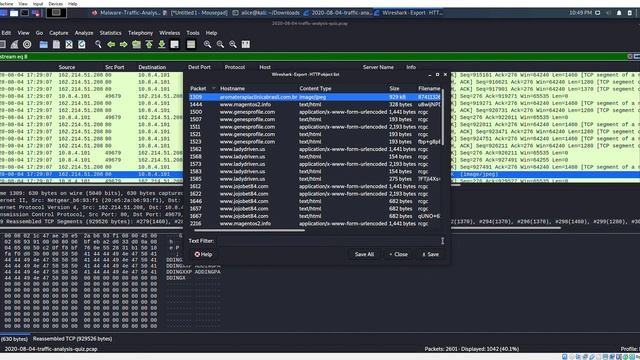This screenshot has width=640, height=360.
Task: Click Save All in export dialog
Action: pyautogui.click(x=364, y=254)
